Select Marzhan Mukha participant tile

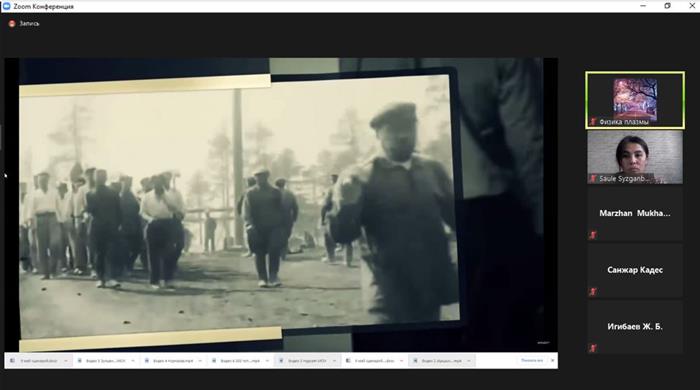635,214
